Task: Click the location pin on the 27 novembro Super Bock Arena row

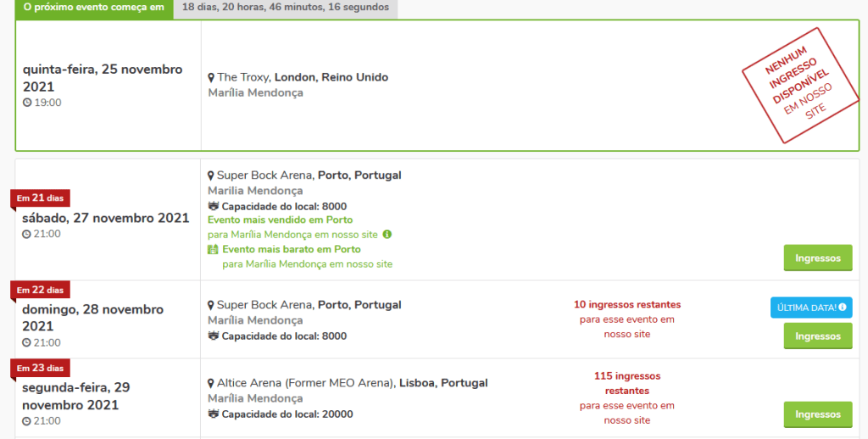Action: tap(211, 175)
